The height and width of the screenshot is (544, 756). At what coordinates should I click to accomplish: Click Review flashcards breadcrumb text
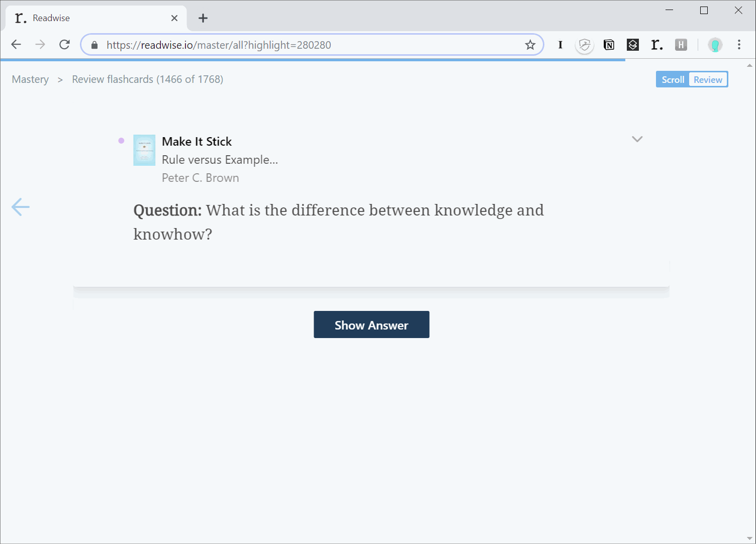click(148, 79)
